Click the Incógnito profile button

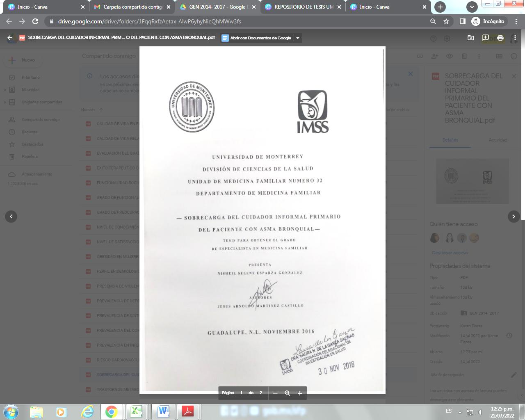489,21
